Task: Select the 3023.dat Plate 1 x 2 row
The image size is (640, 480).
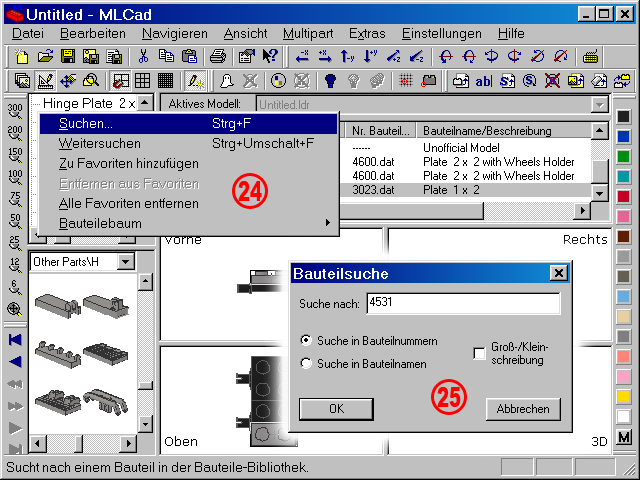Action: 465,190
